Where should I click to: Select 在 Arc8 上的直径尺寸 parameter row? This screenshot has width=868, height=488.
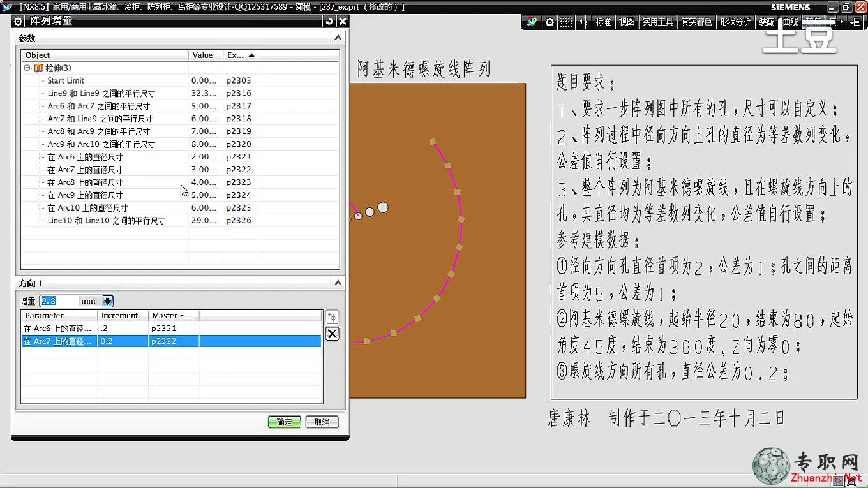(x=180, y=182)
